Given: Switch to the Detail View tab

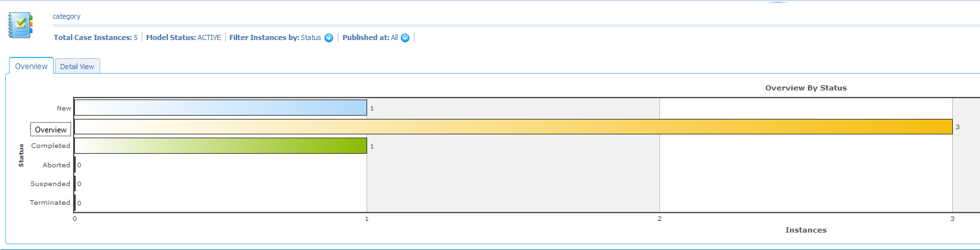Looking at the screenshot, I should tap(77, 67).
